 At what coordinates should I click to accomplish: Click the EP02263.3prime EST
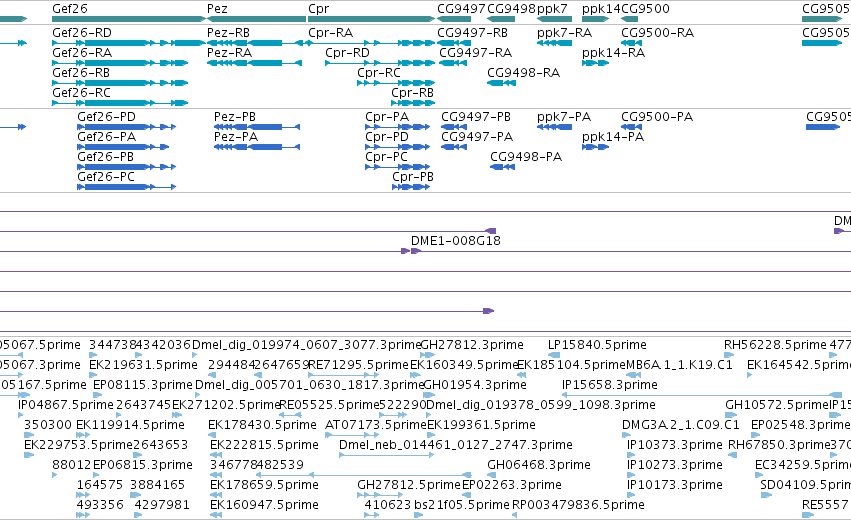click(x=511, y=485)
